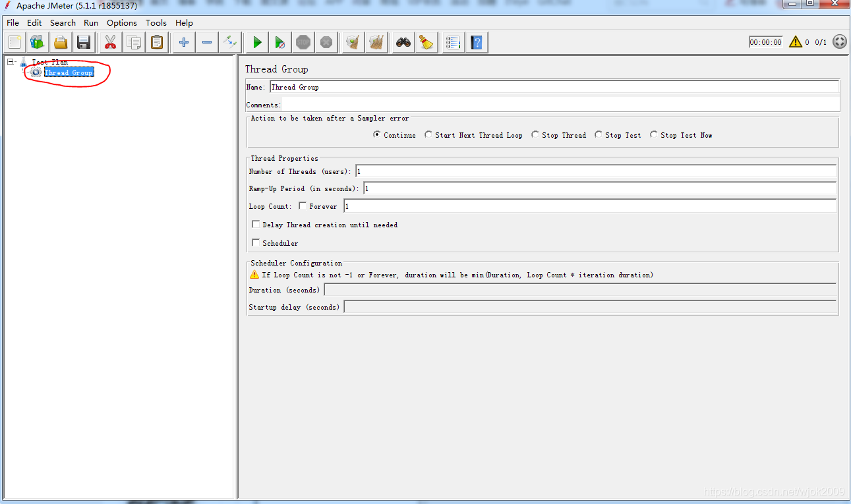Click the Number of Threads field
This screenshot has width=851, height=504.
(596, 171)
